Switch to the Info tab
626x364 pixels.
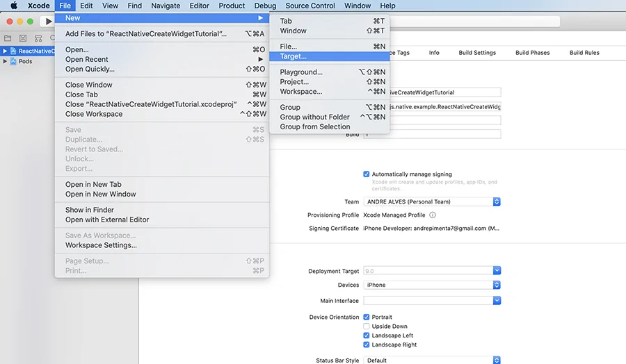click(434, 53)
